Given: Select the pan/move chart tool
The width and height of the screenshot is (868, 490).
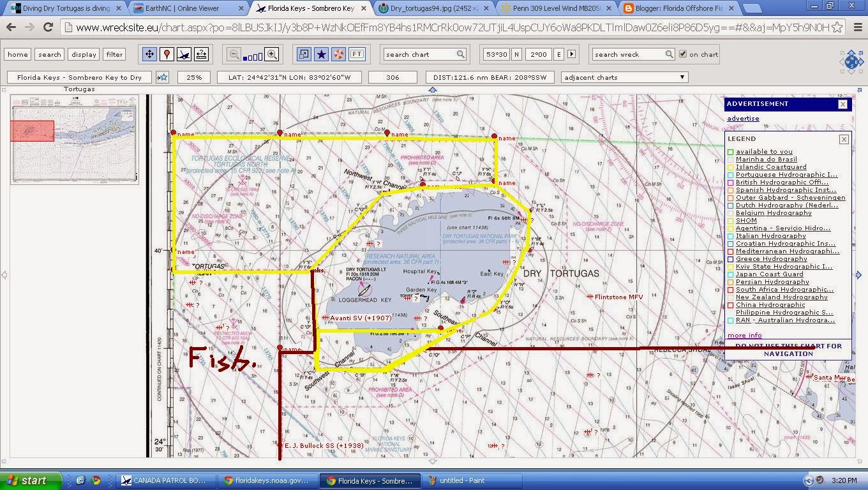Looking at the screenshot, I should [149, 54].
